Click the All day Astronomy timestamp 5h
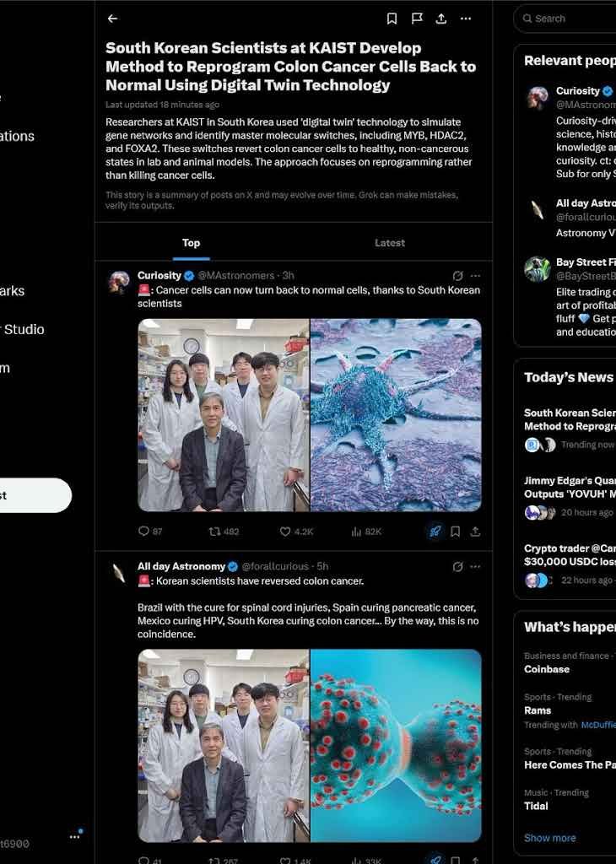 pos(323,566)
